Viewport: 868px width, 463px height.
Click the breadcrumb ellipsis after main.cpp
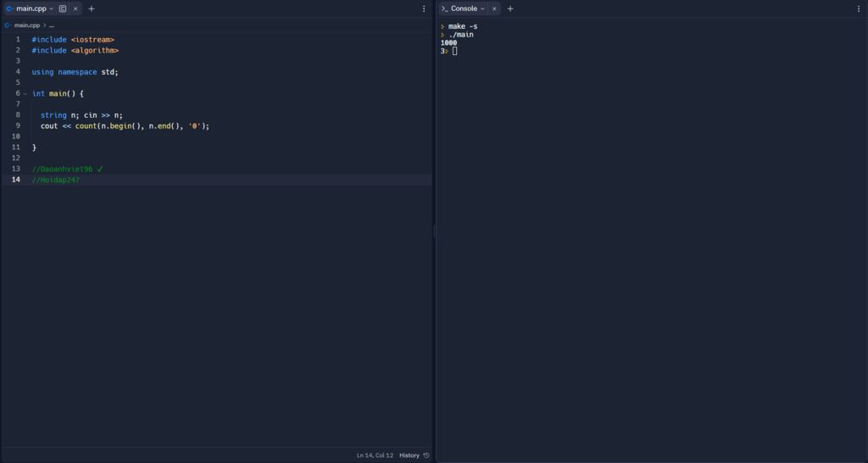52,25
